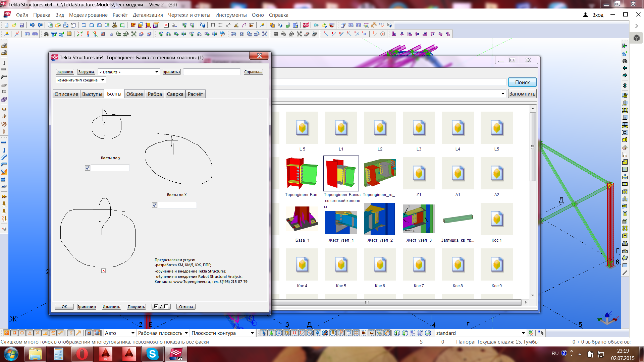This screenshot has height=362, width=644.
Task: Click the binoculars component search icon
Action: 46,34
